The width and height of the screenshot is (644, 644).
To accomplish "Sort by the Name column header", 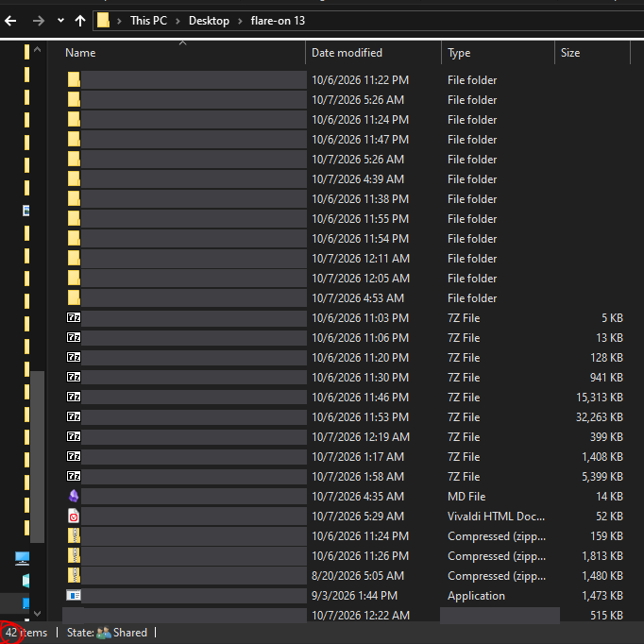I will (80, 53).
